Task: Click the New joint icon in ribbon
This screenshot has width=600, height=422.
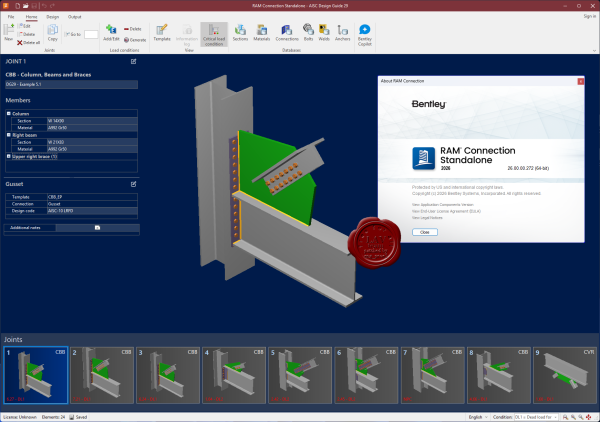Action: [x=8, y=32]
